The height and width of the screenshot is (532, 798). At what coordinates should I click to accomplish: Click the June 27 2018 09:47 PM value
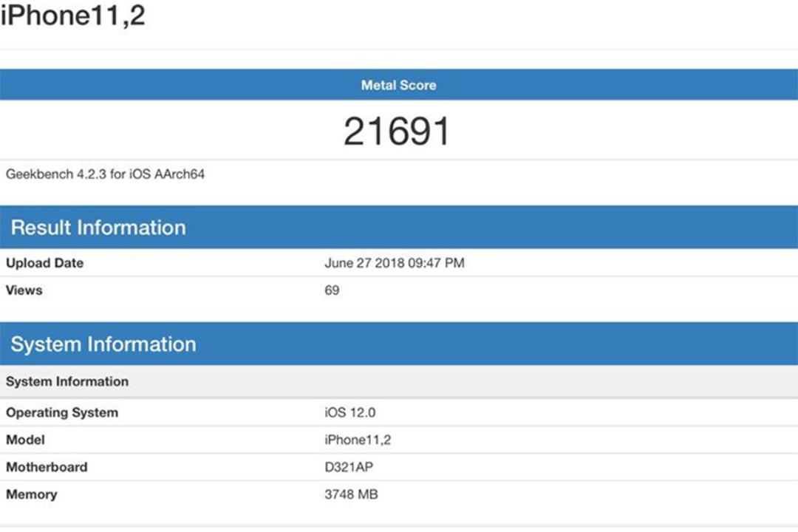pos(395,263)
